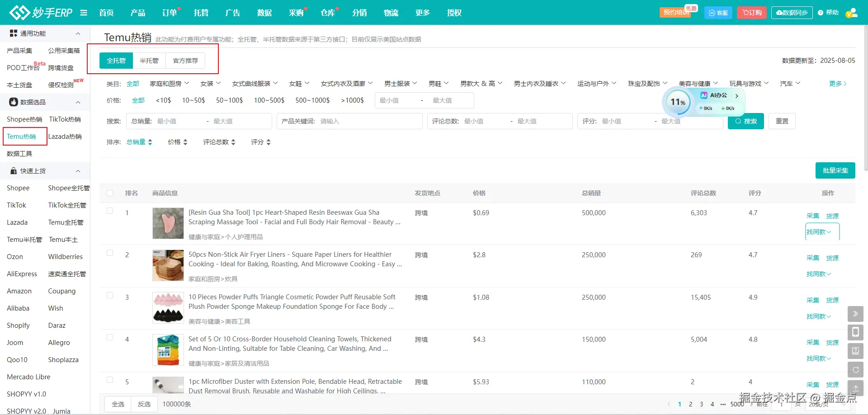Screen dimensions: 868x415
Task: Open the mobile phone floating icon
Action: 855,332
